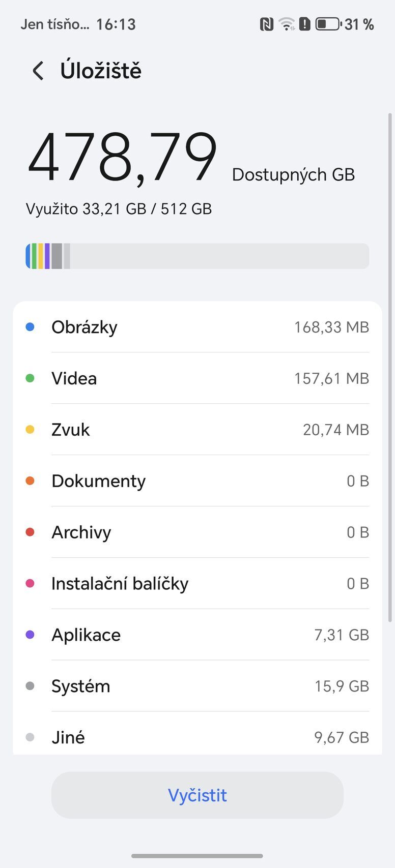
Task: Tap the storage usage color bar
Action: tap(197, 256)
